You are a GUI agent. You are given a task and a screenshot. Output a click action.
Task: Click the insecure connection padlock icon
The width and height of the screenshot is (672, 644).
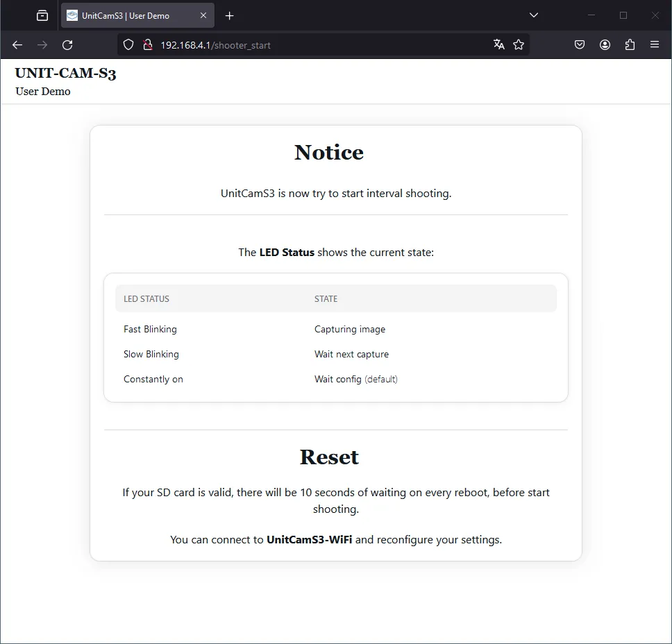pyautogui.click(x=147, y=45)
